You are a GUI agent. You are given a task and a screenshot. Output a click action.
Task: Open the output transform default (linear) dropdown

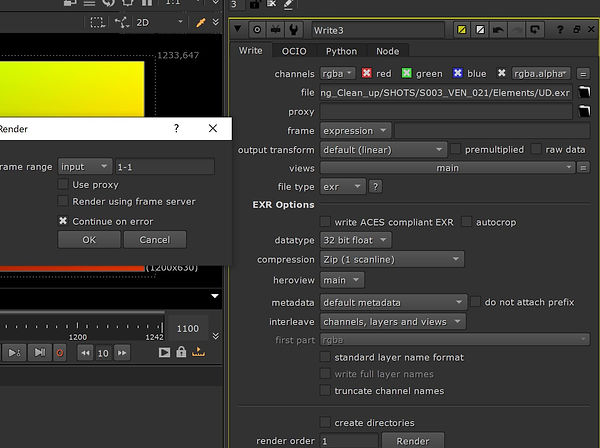click(383, 150)
